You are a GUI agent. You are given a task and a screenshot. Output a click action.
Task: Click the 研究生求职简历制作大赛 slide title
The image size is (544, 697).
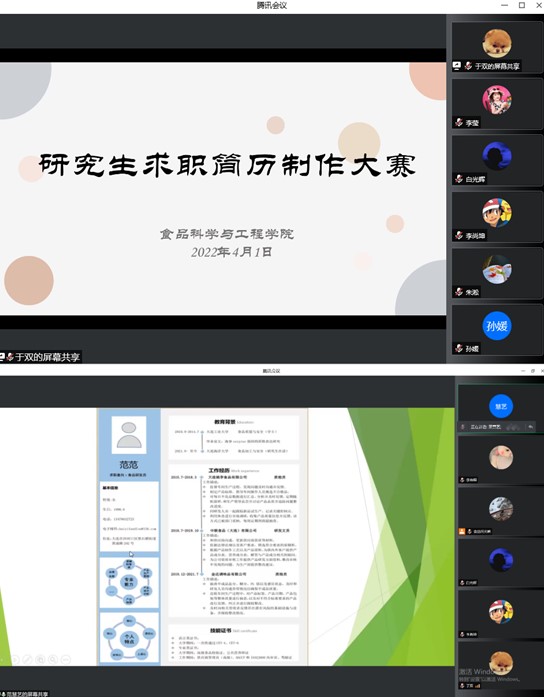coord(227,165)
